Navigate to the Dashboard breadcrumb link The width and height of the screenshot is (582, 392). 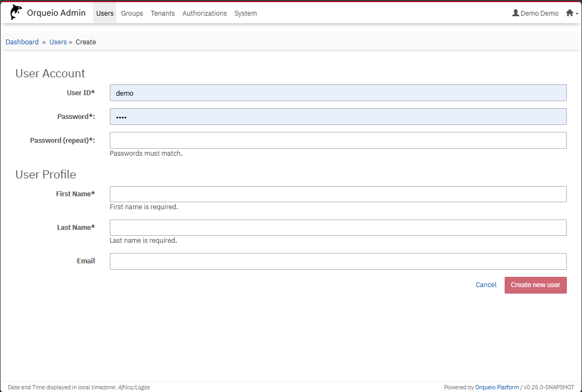coord(22,42)
